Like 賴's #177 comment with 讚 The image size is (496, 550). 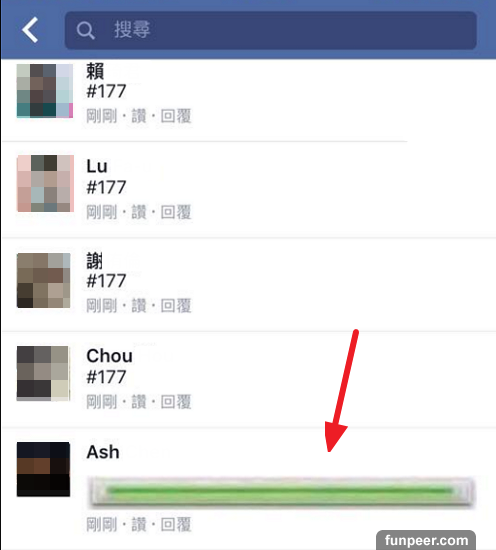[x=139, y=116]
